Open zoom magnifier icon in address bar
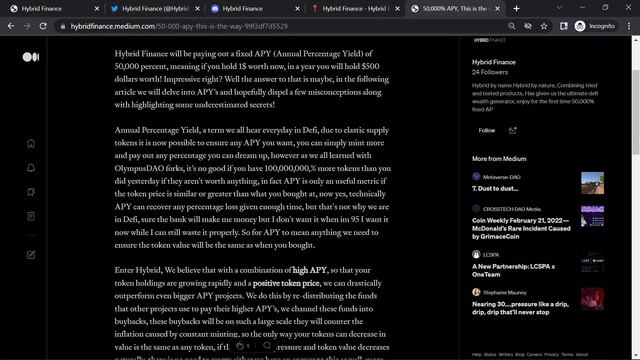Screen dimensions: 640x360 (x=511, y=26)
